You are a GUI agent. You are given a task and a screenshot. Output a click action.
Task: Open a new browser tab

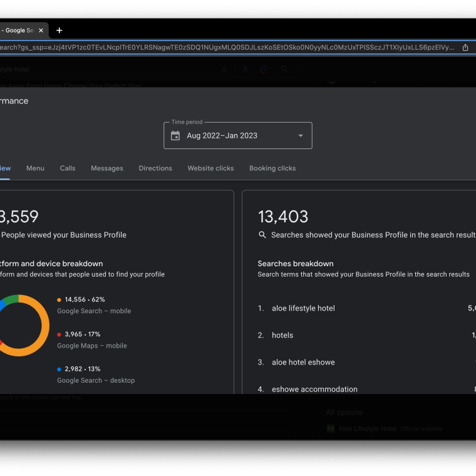point(59,31)
